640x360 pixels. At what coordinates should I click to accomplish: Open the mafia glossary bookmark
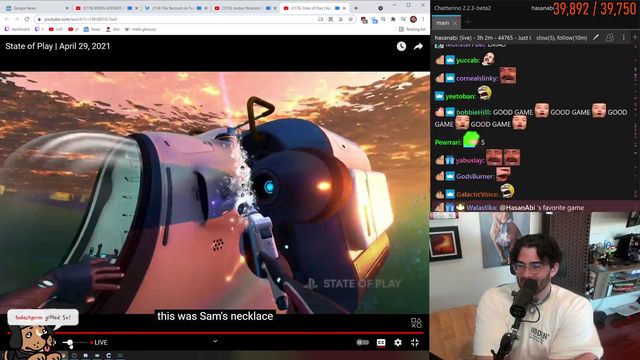[x=140, y=29]
